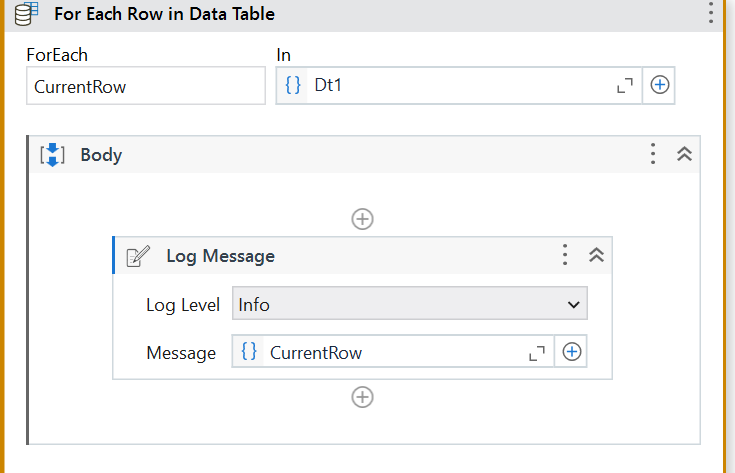Click the Message CurrentRow input field
Image resolution: width=735 pixels, height=473 pixels.
pyautogui.click(x=394, y=352)
